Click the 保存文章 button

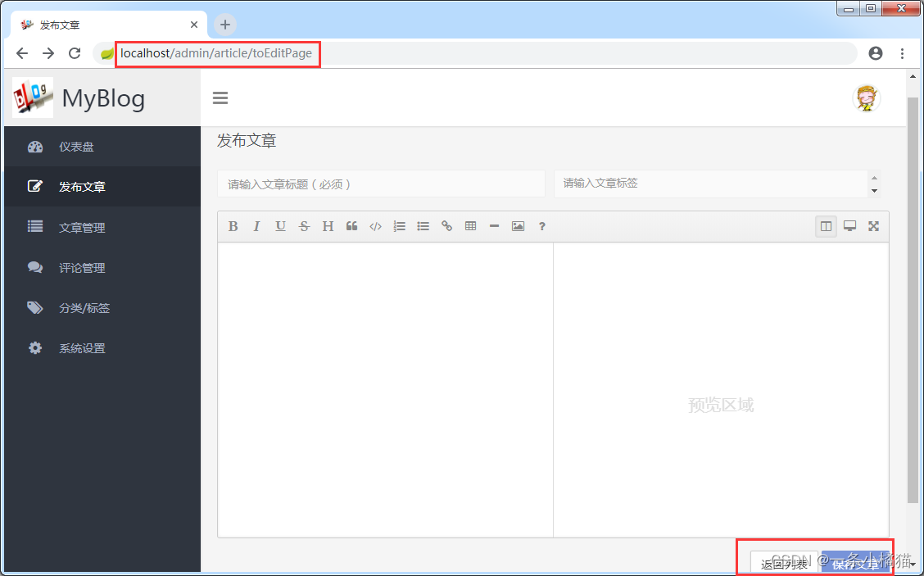855,564
